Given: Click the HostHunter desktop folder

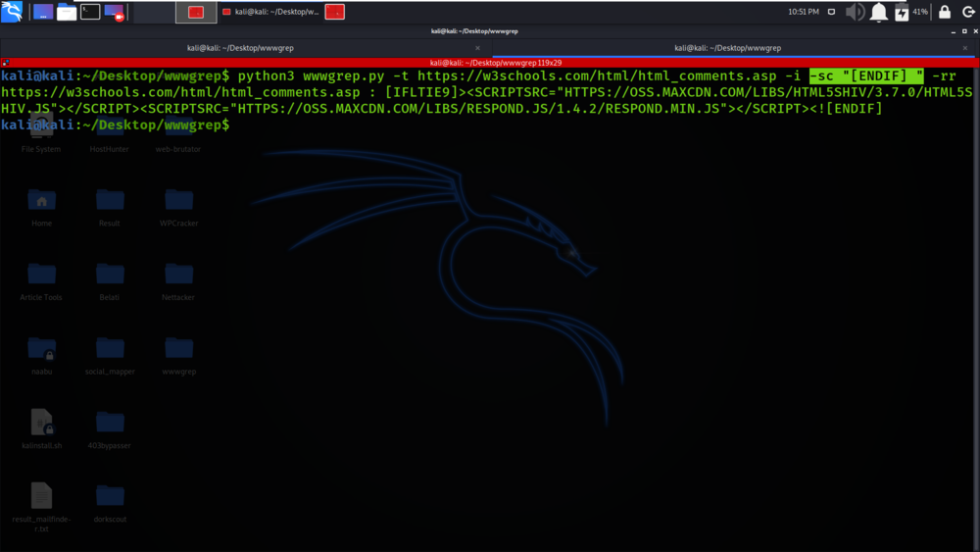Looking at the screenshot, I should pyautogui.click(x=110, y=133).
